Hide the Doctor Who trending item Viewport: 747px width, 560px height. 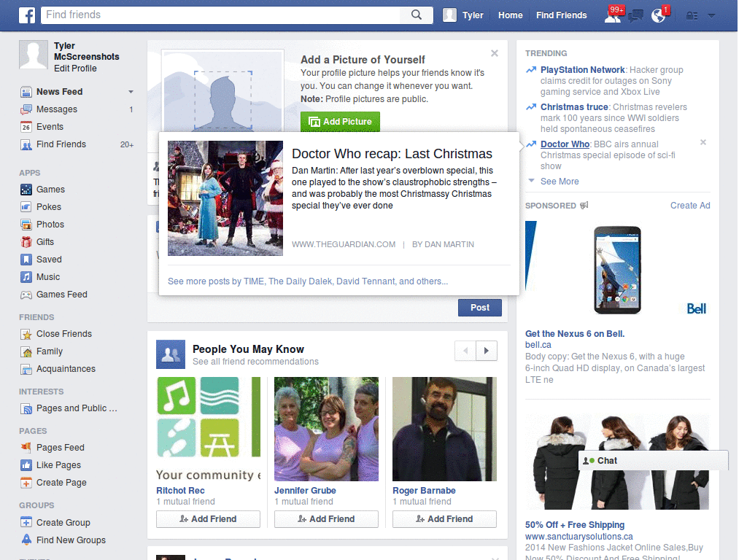(703, 142)
